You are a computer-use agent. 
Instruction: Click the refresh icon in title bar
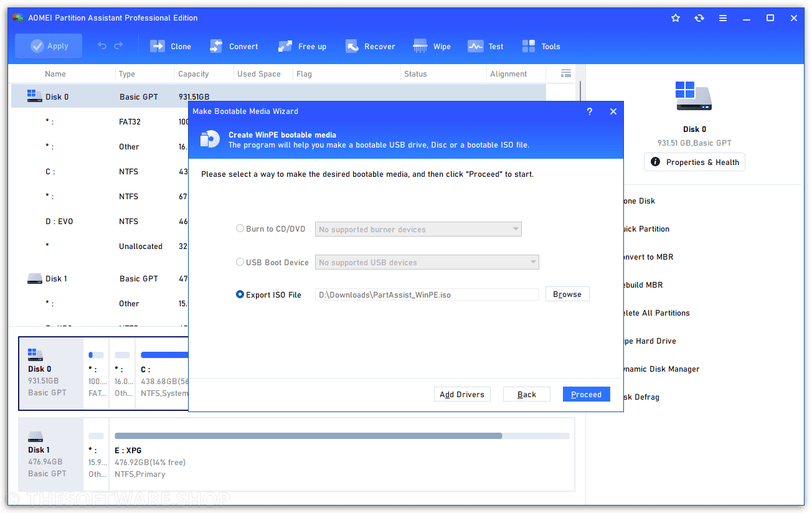click(x=699, y=18)
